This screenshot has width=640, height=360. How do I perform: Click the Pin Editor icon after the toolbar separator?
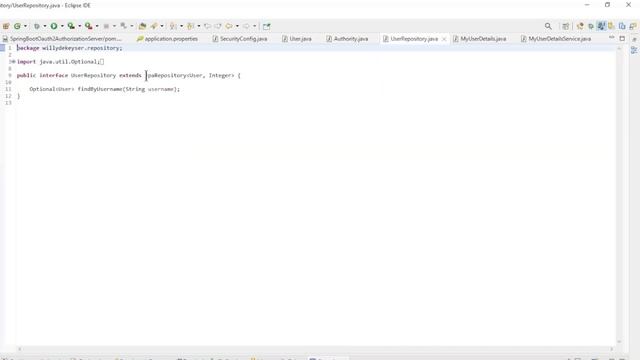pos(267,26)
